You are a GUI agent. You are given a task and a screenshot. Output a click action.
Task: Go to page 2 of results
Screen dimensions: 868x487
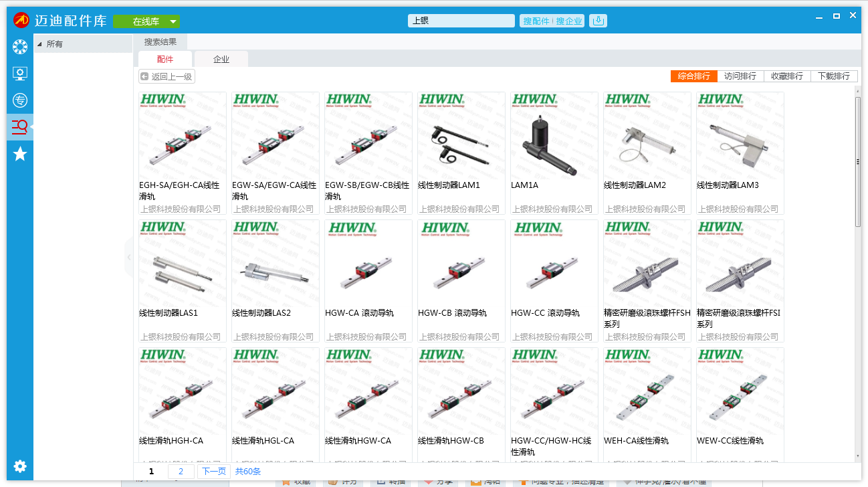181,472
